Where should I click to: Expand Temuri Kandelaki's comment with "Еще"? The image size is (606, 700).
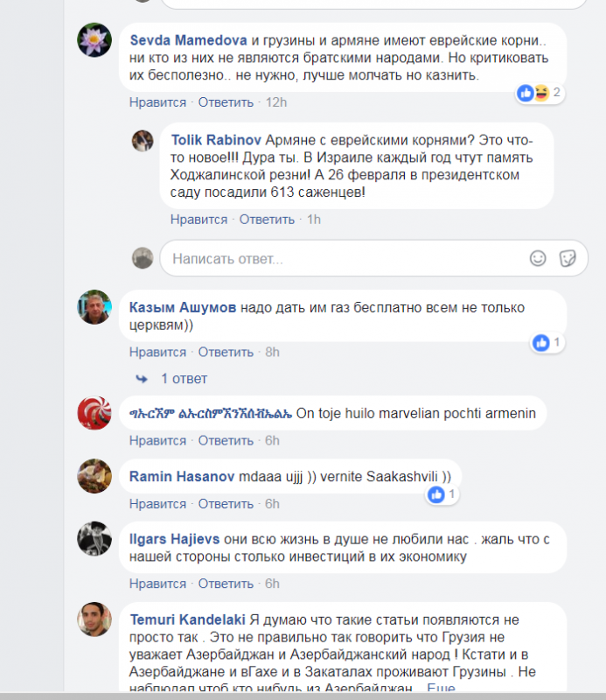(441, 688)
